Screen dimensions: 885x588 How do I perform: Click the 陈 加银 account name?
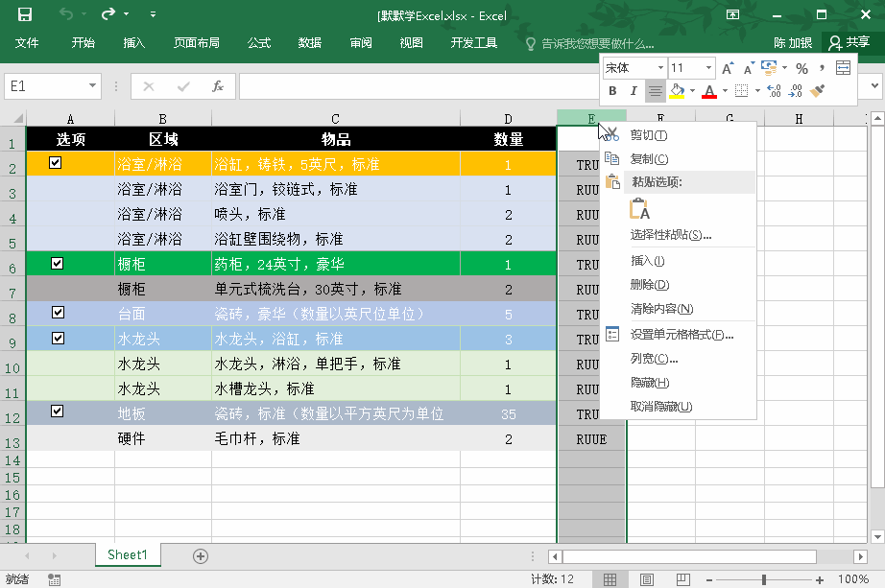[793, 43]
